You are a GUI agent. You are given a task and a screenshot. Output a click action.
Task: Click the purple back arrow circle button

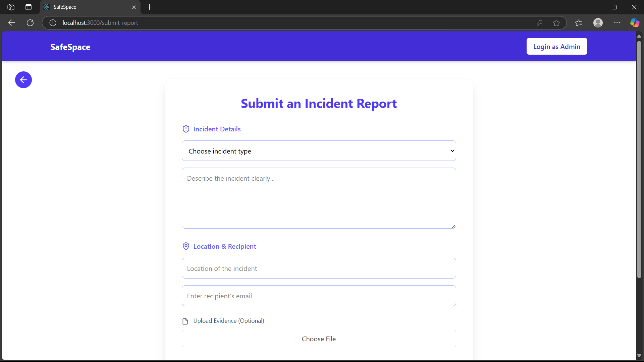23,80
